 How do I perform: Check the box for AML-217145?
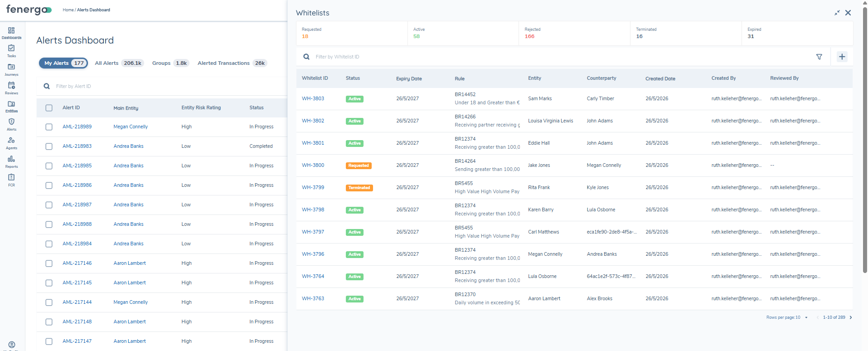[49, 283]
